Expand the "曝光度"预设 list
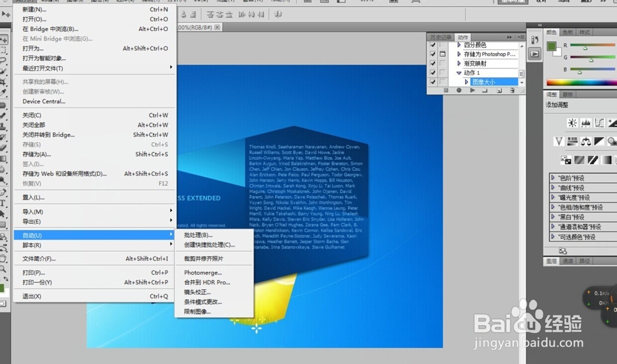Screen dimensions: 617x364 (x=552, y=197)
